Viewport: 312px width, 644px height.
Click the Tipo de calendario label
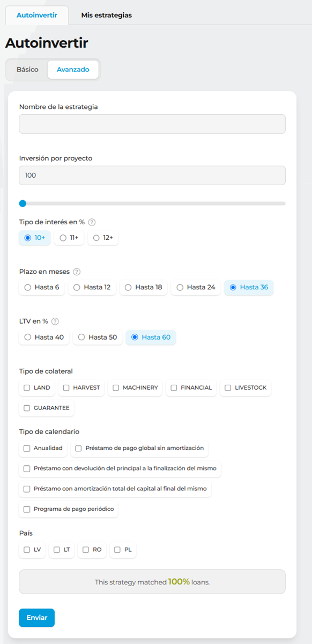[x=49, y=431]
